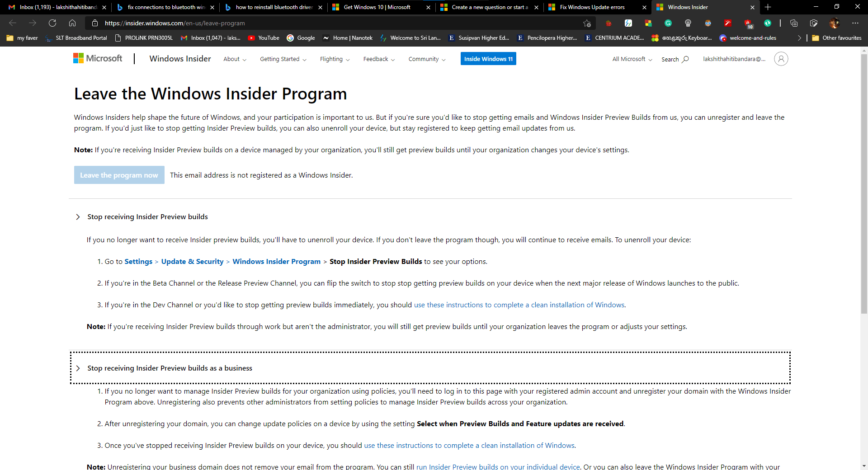This screenshot has width=868, height=470.
Task: Open the SLT Broadband Portal favourite
Action: point(76,38)
